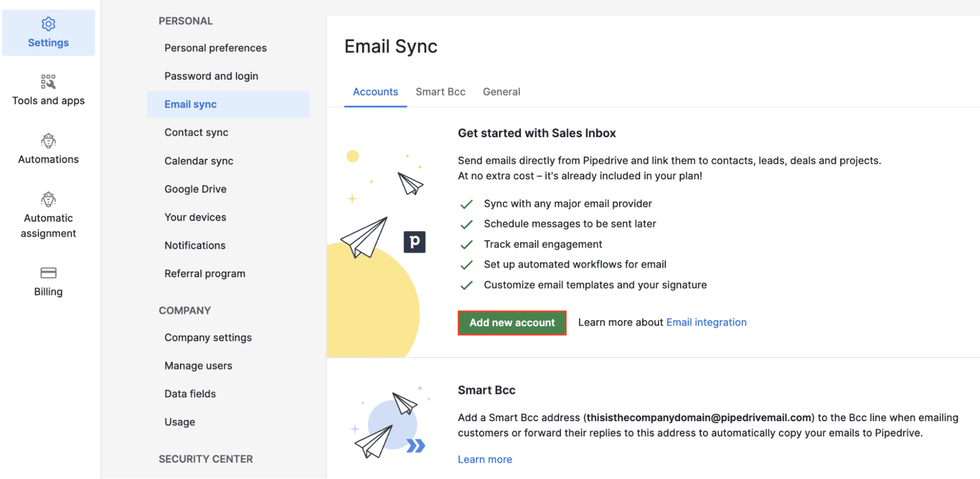Select the Accounts tab

(x=375, y=92)
